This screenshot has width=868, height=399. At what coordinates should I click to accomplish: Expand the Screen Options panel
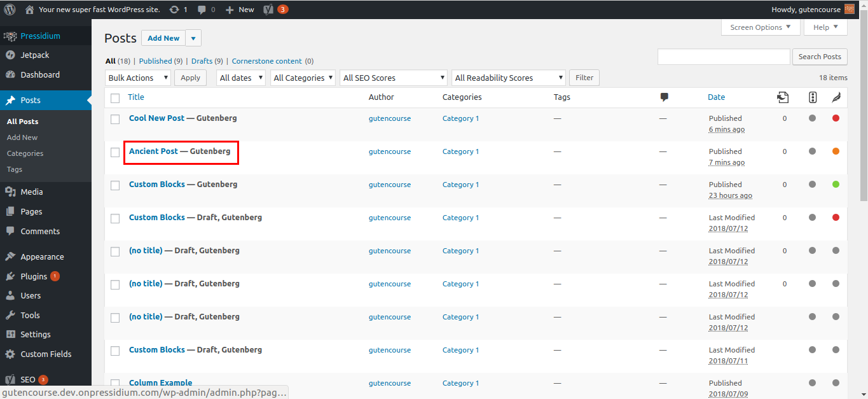(x=761, y=27)
